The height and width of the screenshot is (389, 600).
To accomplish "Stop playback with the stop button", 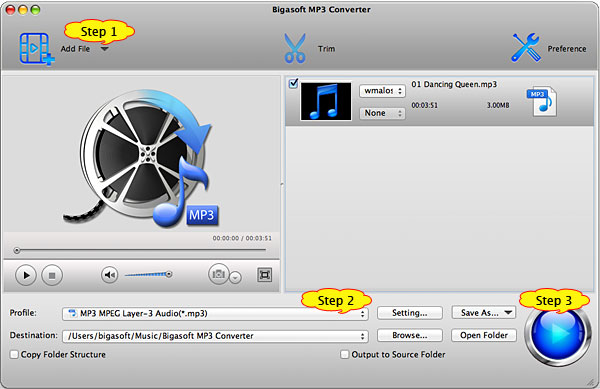I will (52, 275).
